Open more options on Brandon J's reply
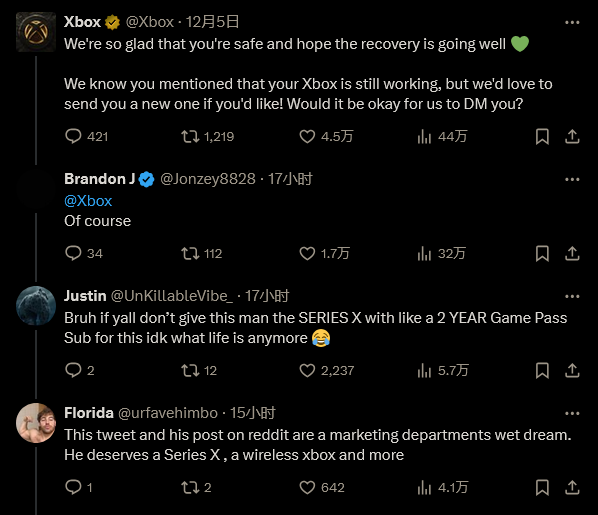The image size is (598, 515). coord(572,179)
